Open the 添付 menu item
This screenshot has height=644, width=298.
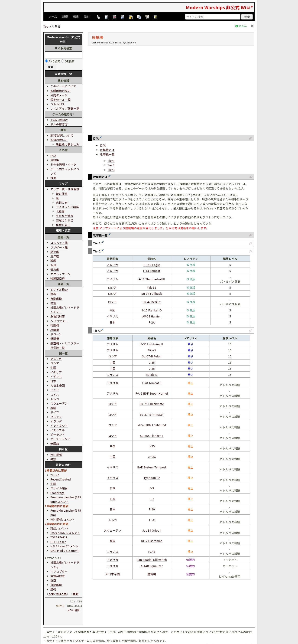tap(87, 17)
